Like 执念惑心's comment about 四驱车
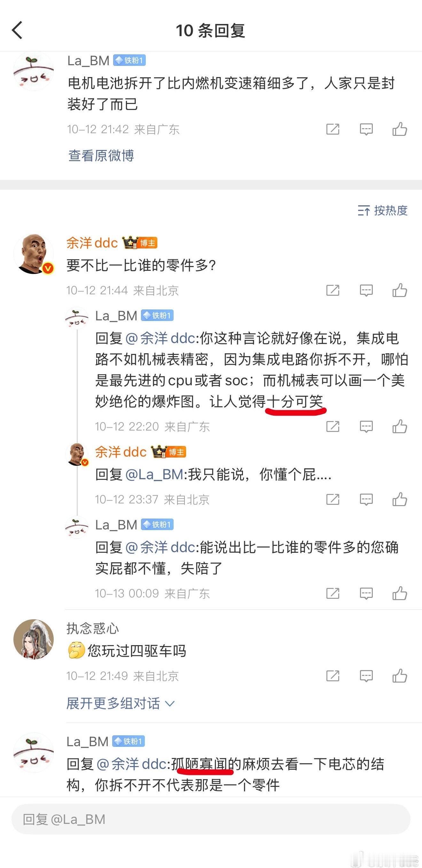The width and height of the screenshot is (422, 868). (400, 676)
